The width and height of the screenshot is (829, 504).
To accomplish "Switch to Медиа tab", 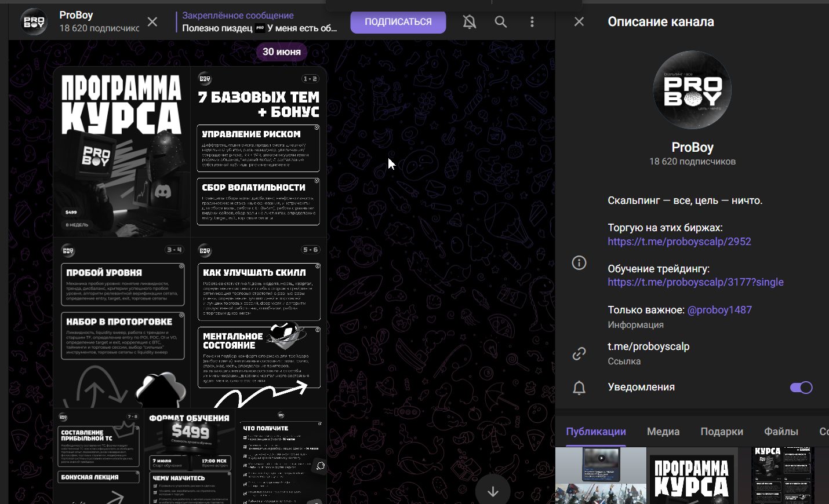I will click(x=663, y=432).
